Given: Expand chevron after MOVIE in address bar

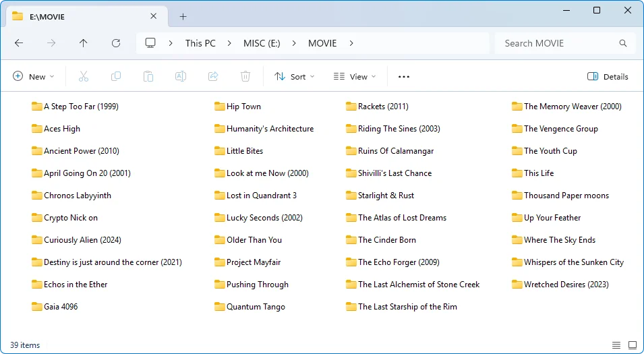Looking at the screenshot, I should pyautogui.click(x=351, y=43).
